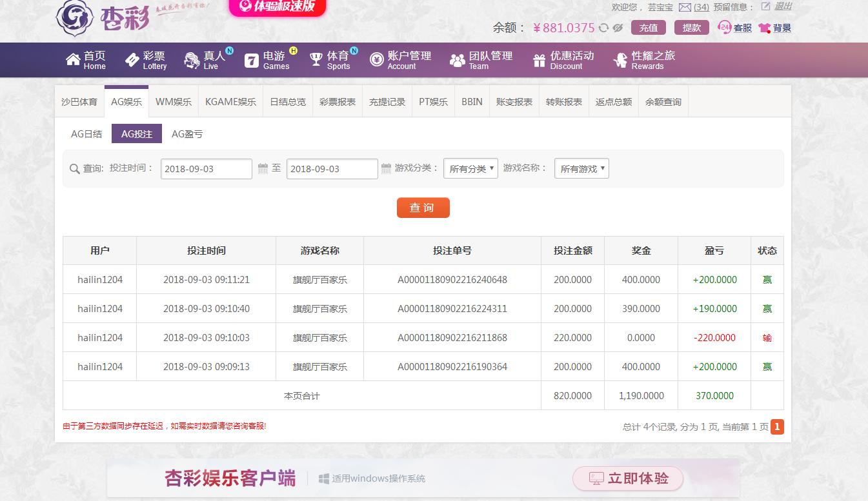This screenshot has height=501, width=868.
Task: Switch to the WM娱乐 tab
Action: 173,101
